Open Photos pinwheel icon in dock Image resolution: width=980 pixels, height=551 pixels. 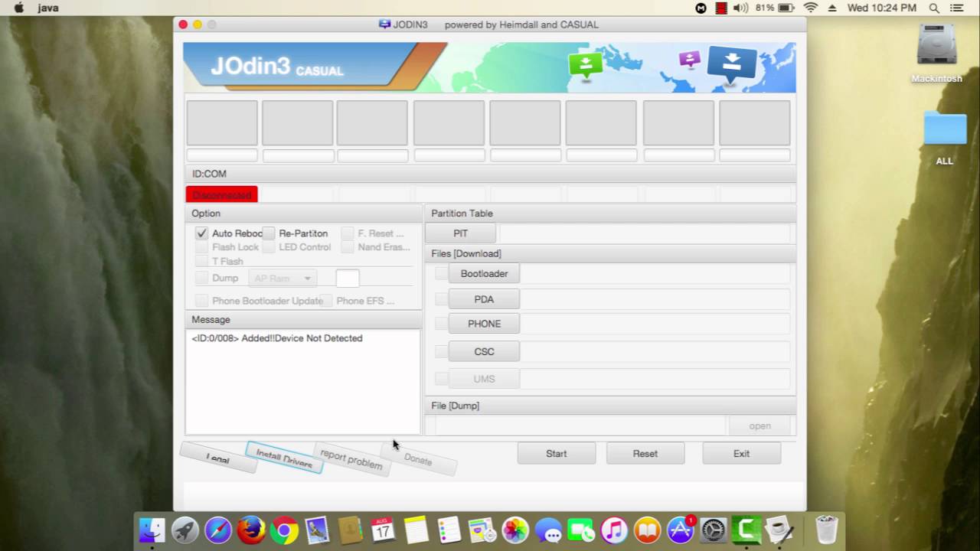[x=515, y=530]
